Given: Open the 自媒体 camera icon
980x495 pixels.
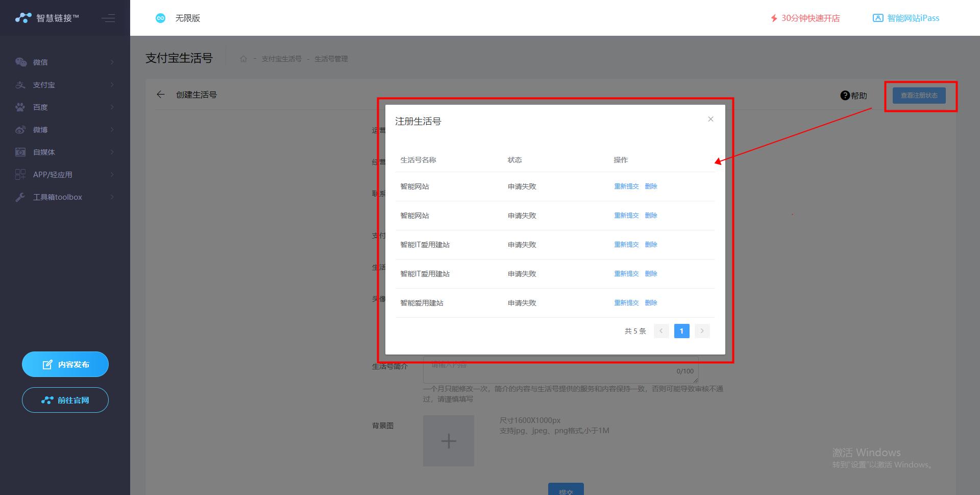Looking at the screenshot, I should (x=20, y=152).
